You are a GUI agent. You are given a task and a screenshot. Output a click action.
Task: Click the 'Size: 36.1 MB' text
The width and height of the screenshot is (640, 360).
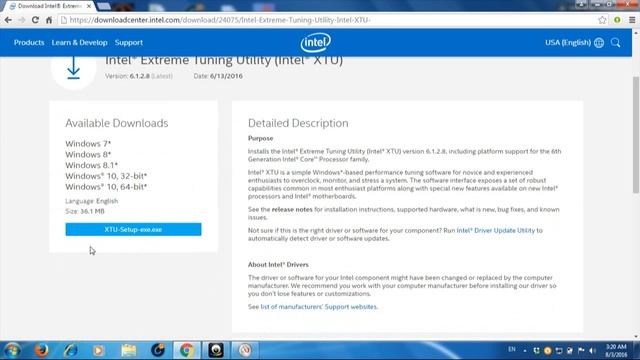[85, 211]
